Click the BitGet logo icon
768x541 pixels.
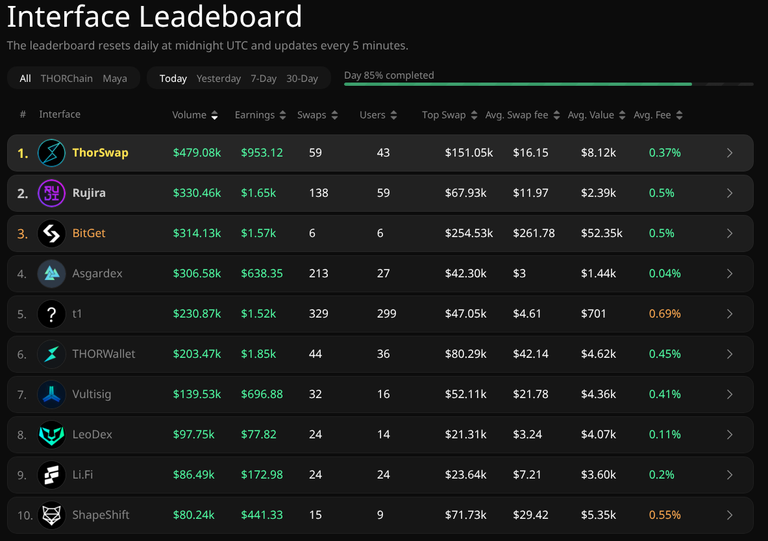[51, 233]
